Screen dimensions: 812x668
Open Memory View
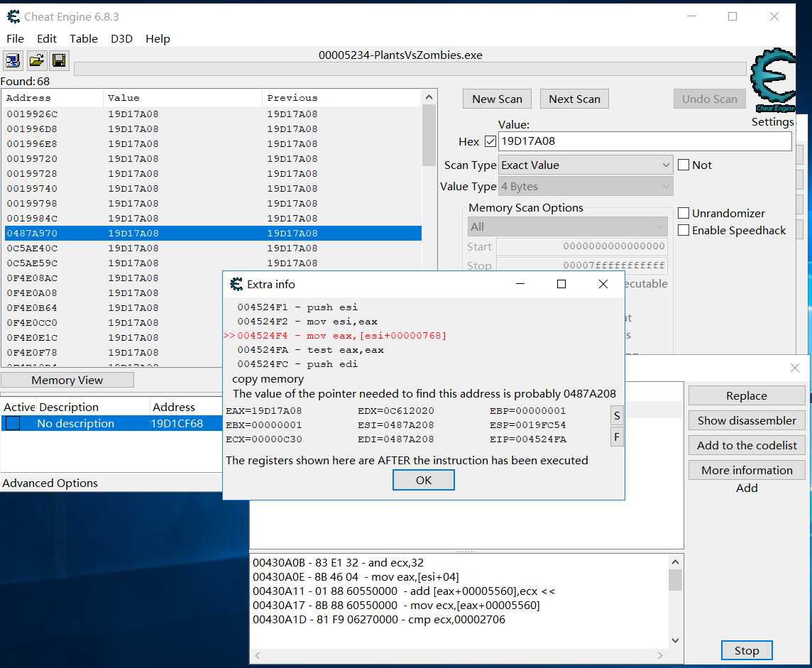click(x=67, y=380)
